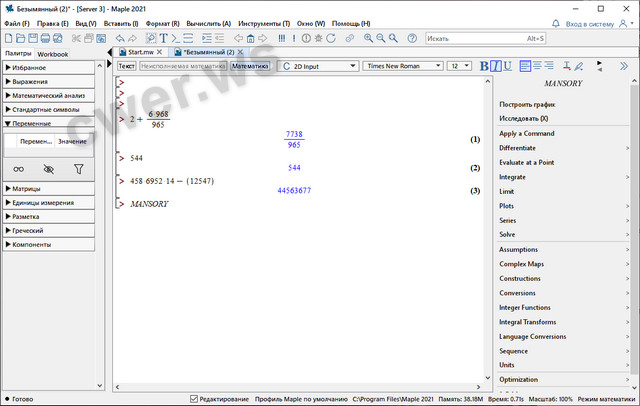The width and height of the screenshot is (640, 406).
Task: Execute entire worksheet with the triple exclamation icon
Action: (282, 38)
